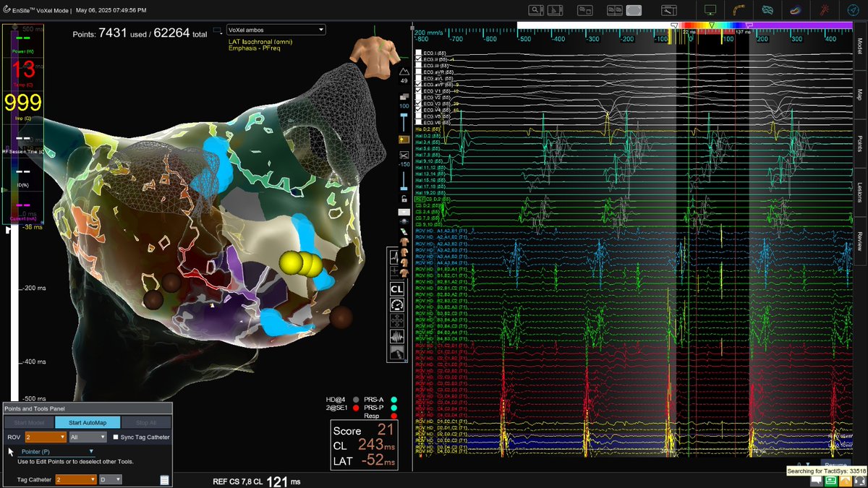The height and width of the screenshot is (488, 868).
Task: Open the VoXel ambos map dropdown
Action: pos(276,30)
